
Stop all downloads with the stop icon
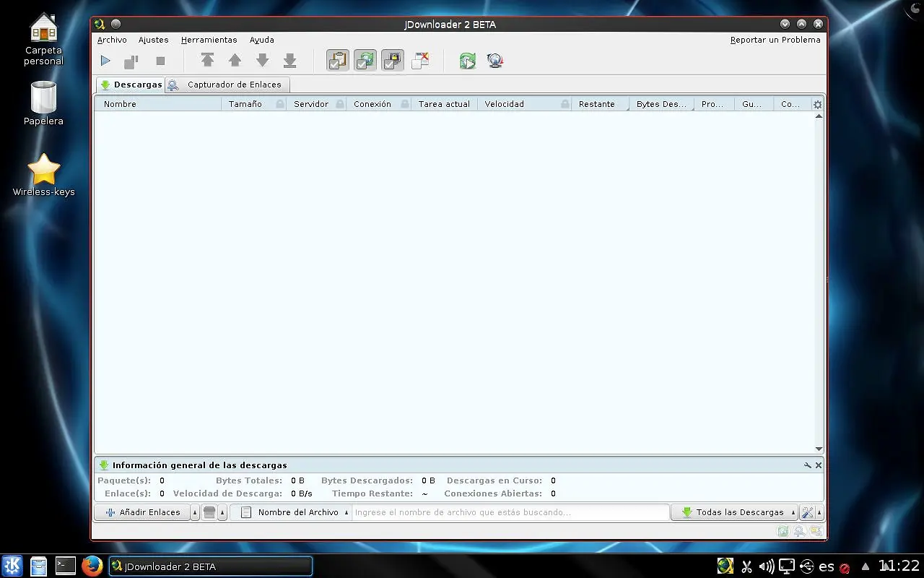(160, 61)
